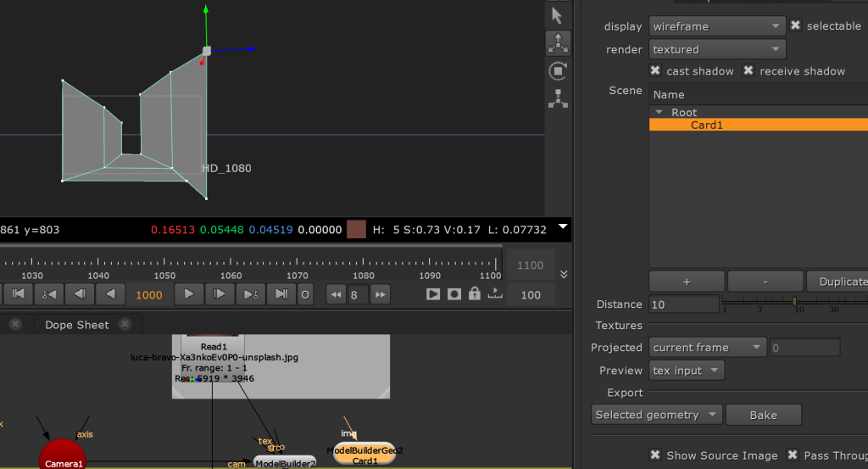868x469 pixels.
Task: Open the display wireframe dropdown
Action: [717, 26]
